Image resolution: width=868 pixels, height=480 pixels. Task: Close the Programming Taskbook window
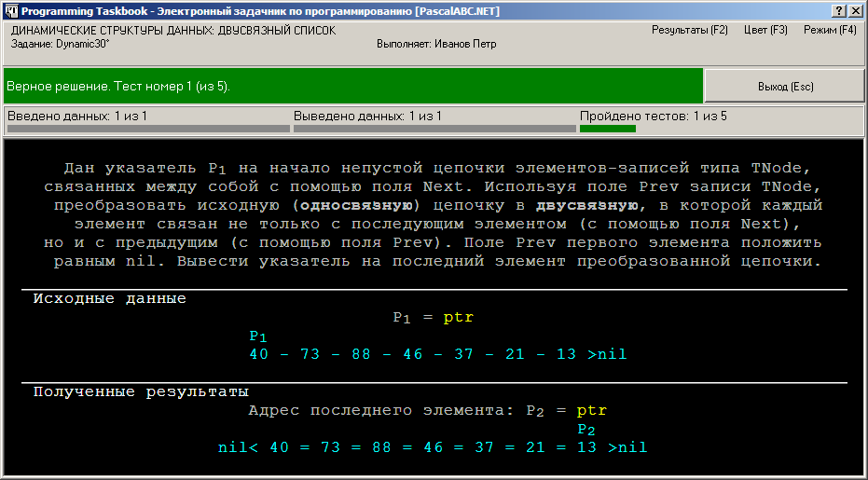(854, 11)
